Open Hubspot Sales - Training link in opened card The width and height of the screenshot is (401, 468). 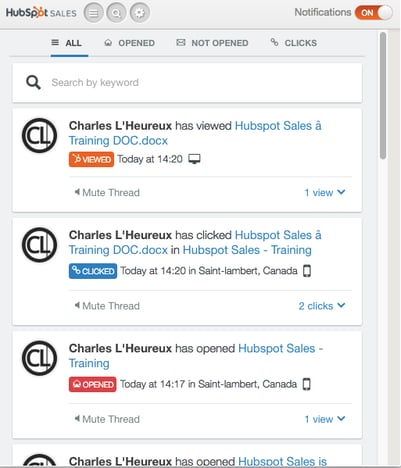(195, 356)
